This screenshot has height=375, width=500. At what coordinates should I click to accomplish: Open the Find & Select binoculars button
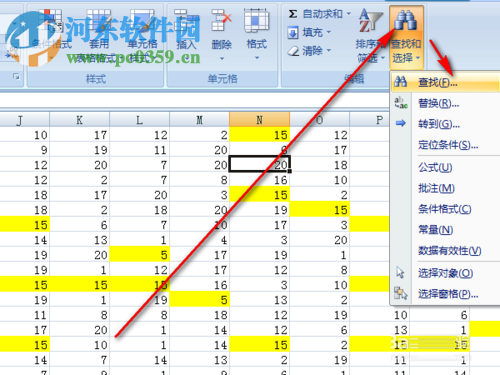(406, 37)
